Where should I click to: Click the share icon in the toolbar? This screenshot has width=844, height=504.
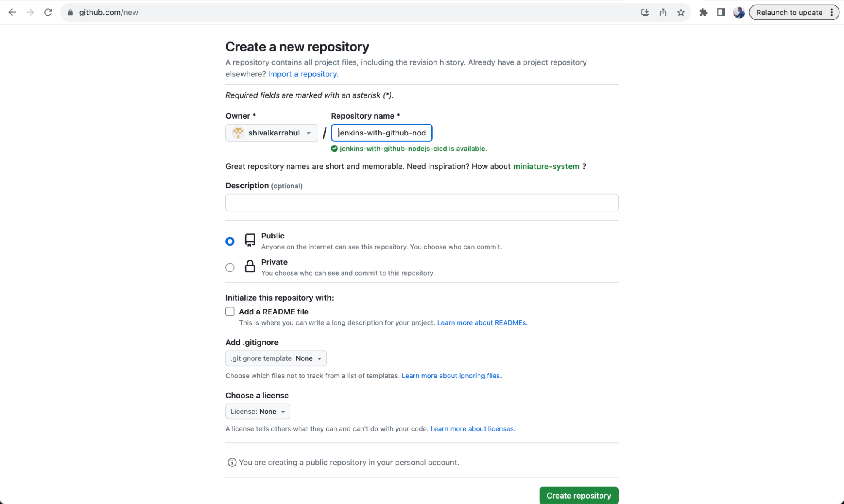point(663,12)
